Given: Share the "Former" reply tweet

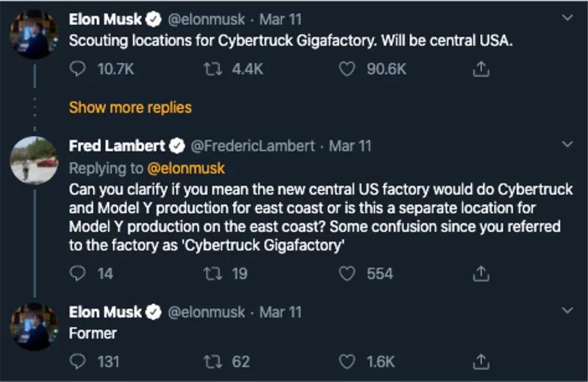Looking at the screenshot, I should [x=480, y=361].
